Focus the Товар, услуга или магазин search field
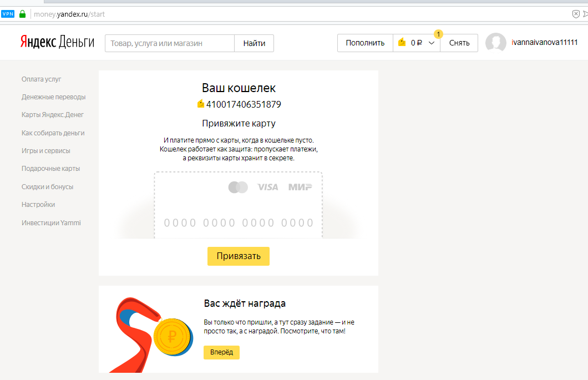The height and width of the screenshot is (380, 588). pos(170,43)
